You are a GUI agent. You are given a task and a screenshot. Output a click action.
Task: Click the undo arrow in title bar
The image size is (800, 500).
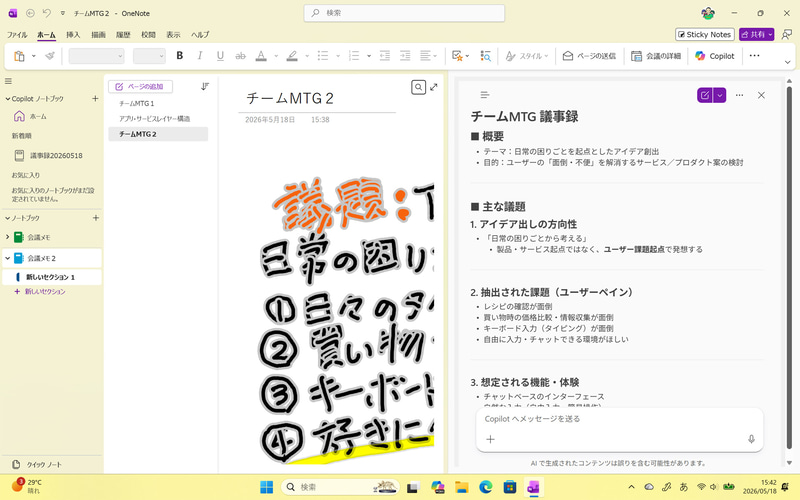(x=46, y=13)
